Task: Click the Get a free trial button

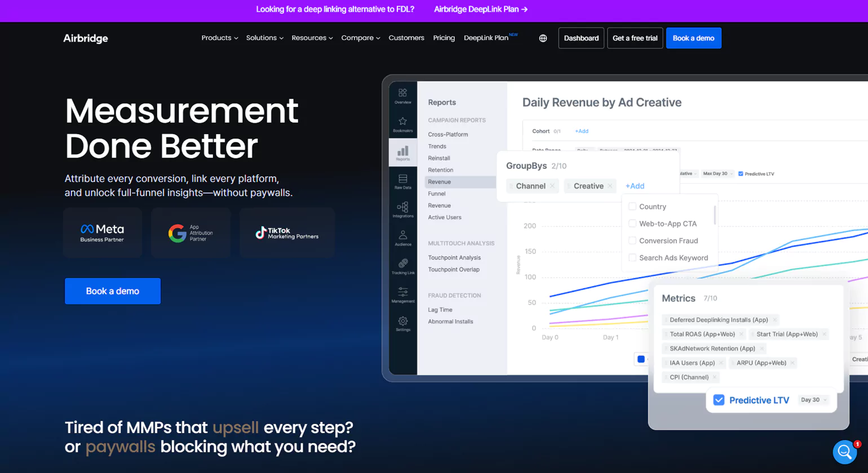Action: [635, 38]
